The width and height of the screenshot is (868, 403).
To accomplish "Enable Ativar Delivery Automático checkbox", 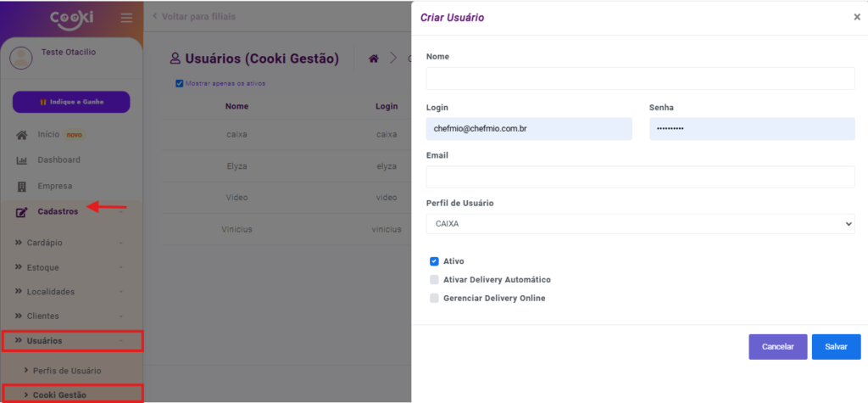I will [x=434, y=280].
